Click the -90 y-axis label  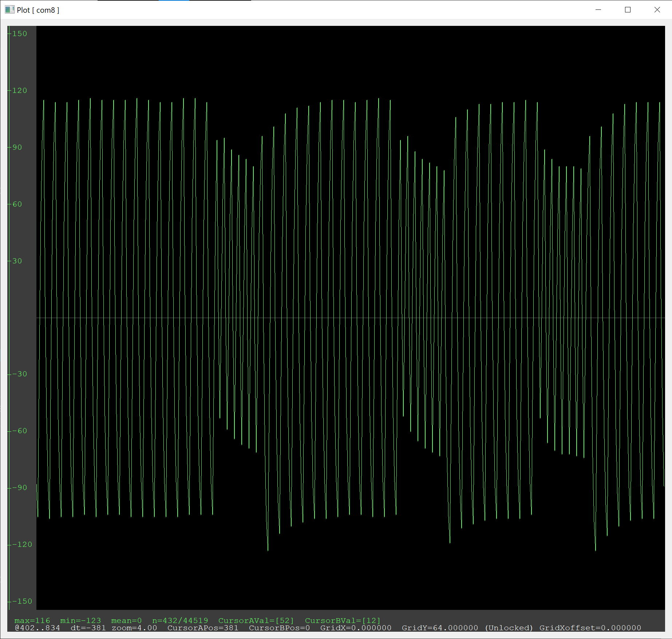[x=20, y=488]
